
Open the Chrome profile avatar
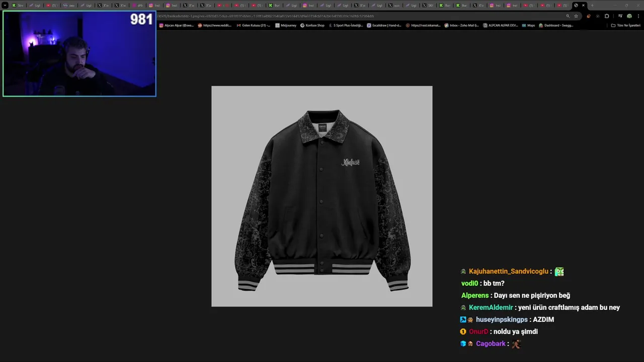pos(629,16)
